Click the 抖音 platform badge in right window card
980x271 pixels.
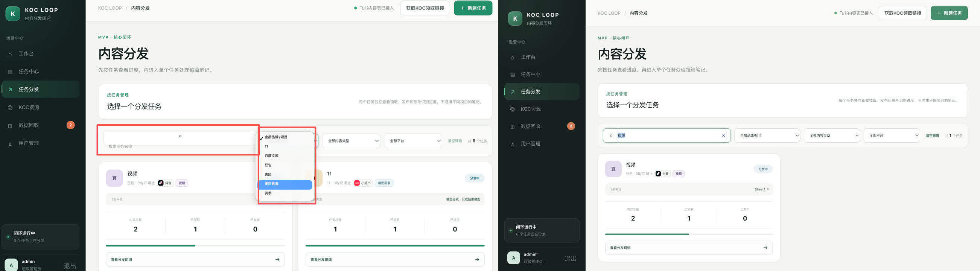662,174
